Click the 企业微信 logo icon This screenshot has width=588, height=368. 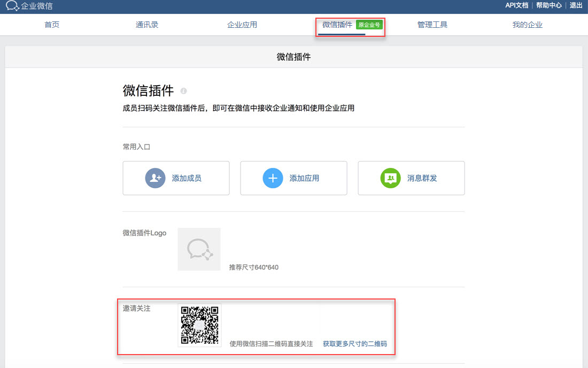[x=12, y=6]
